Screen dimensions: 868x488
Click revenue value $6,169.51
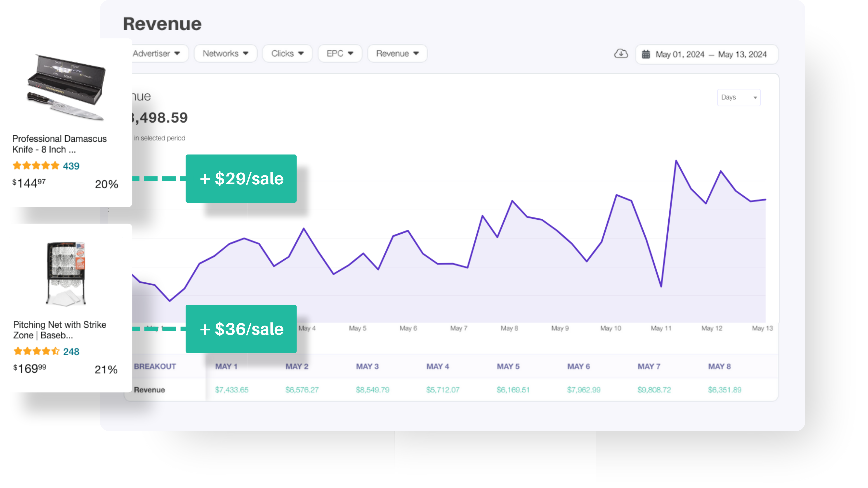tap(513, 390)
